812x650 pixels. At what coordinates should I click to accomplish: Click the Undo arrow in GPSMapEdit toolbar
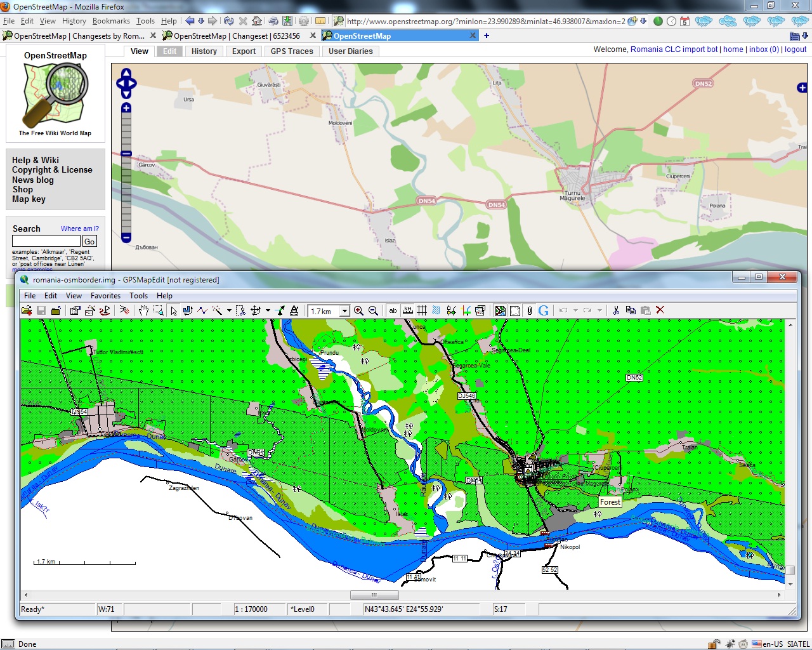(x=563, y=310)
